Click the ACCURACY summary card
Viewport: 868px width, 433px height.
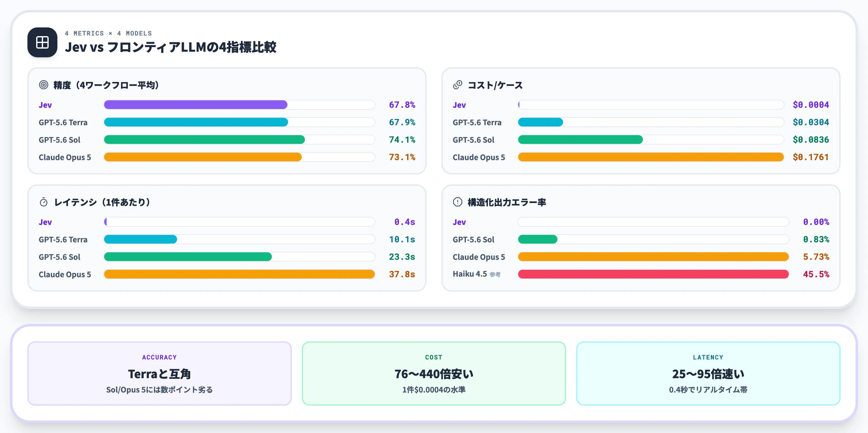point(159,374)
